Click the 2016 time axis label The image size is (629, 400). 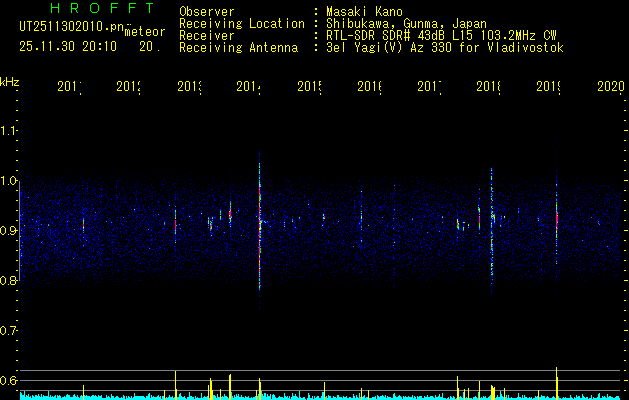tap(369, 86)
